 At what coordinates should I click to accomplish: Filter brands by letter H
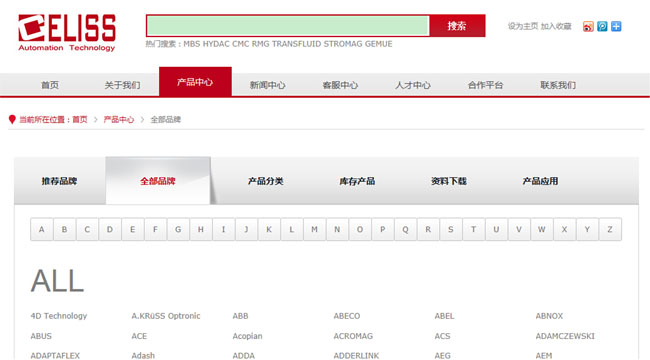(x=201, y=229)
